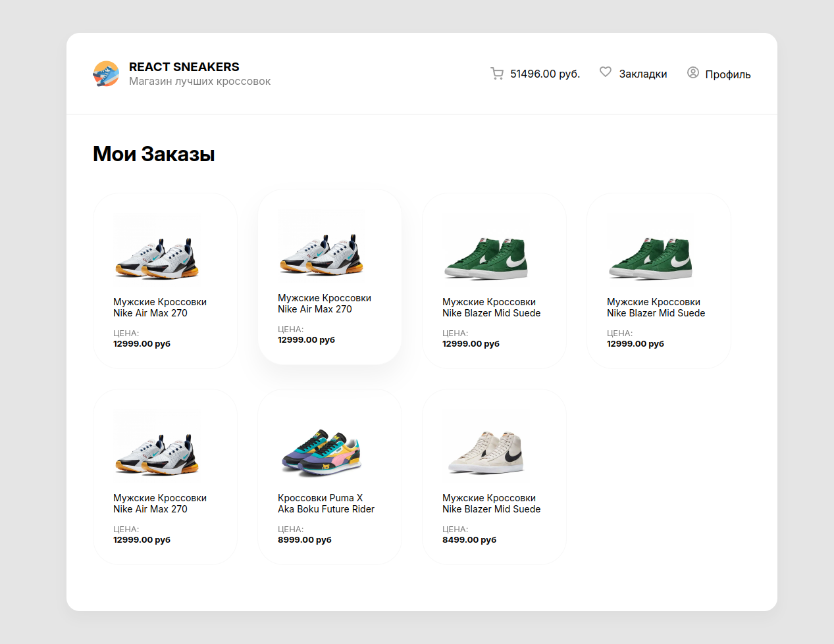Click the Магазин лучших кроссовок subtitle
This screenshot has width=834, height=644.
click(x=199, y=82)
